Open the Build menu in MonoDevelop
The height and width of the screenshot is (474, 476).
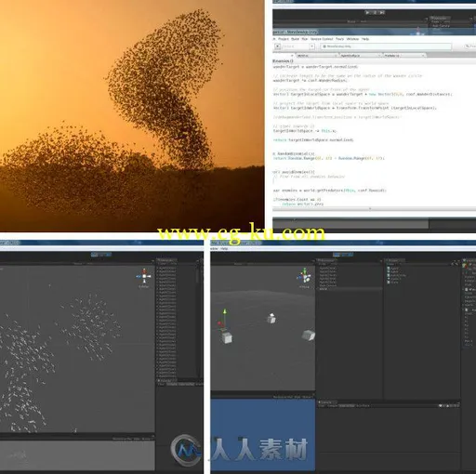click(295, 39)
